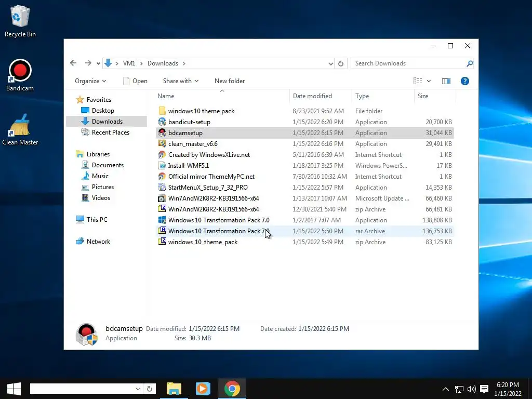Screen dimensions: 532x399
Task: Click the change view icon
Action: pos(418,81)
